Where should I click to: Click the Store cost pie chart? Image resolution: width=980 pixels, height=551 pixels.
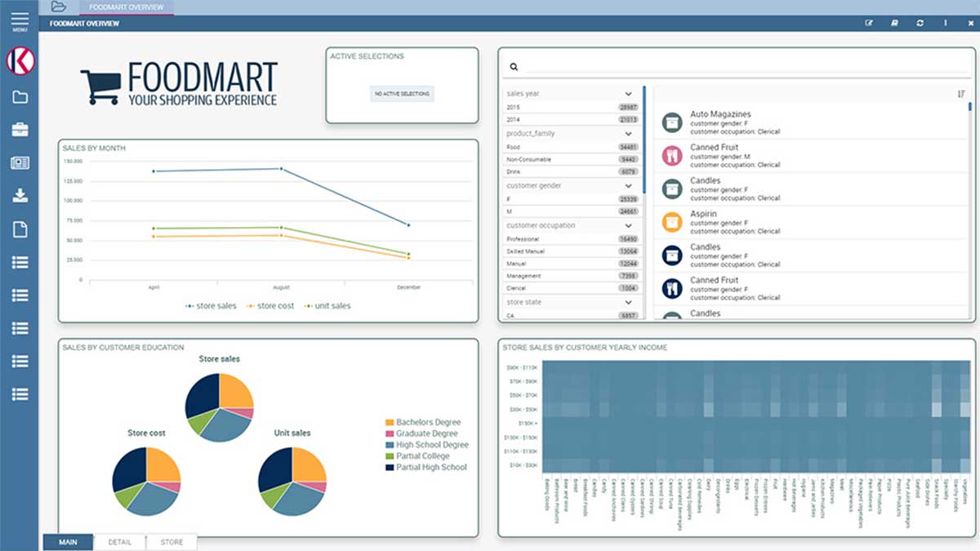[147, 482]
